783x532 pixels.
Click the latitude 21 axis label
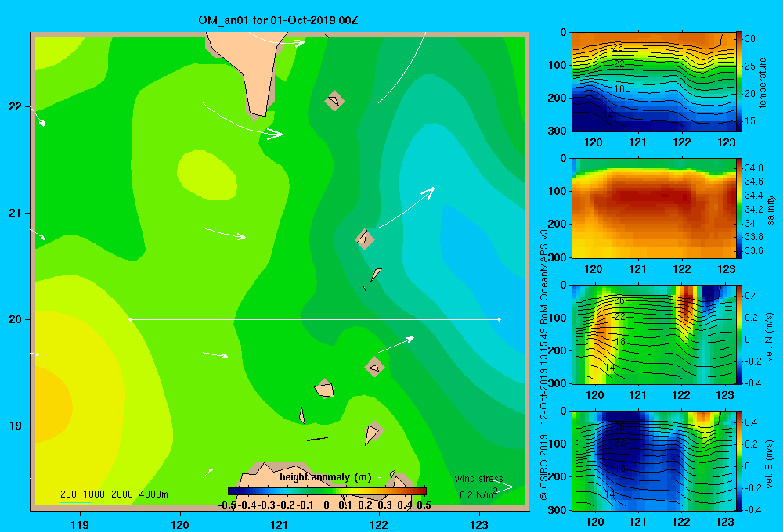[x=15, y=213]
